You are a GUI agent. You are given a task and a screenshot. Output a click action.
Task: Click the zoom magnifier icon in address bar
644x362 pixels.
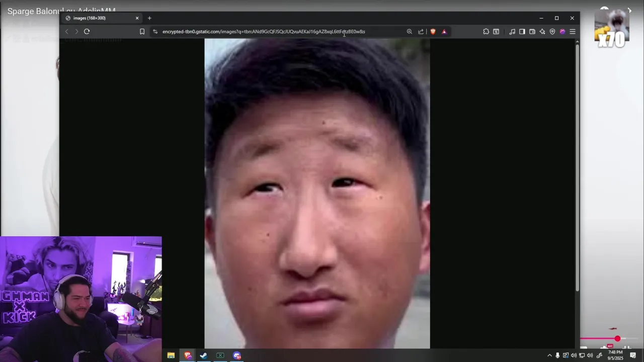click(410, 31)
